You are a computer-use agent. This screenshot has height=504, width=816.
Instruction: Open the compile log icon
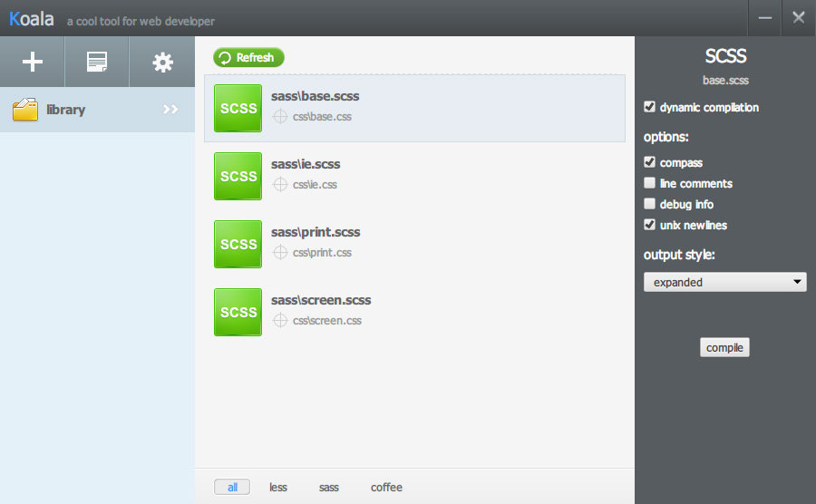click(97, 62)
